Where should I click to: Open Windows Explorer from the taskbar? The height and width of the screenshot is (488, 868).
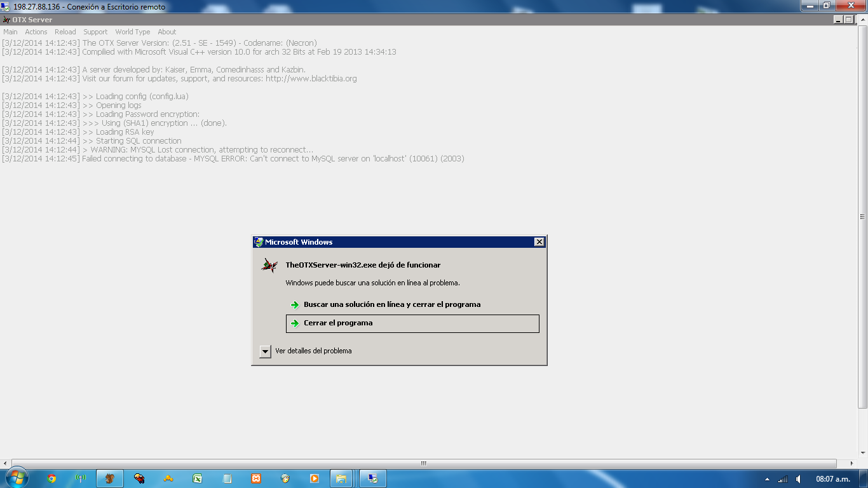click(x=341, y=478)
